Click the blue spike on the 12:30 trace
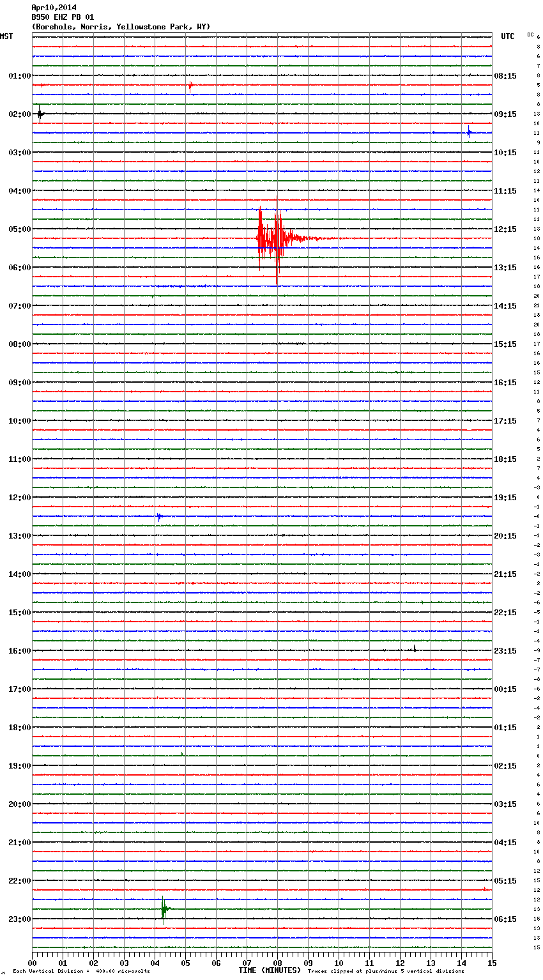 click(159, 516)
